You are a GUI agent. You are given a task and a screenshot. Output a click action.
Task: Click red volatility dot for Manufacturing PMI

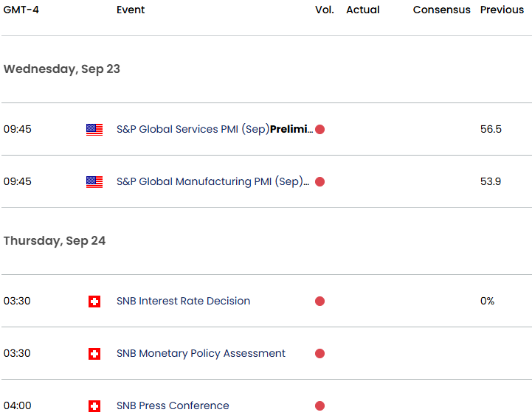tap(319, 181)
